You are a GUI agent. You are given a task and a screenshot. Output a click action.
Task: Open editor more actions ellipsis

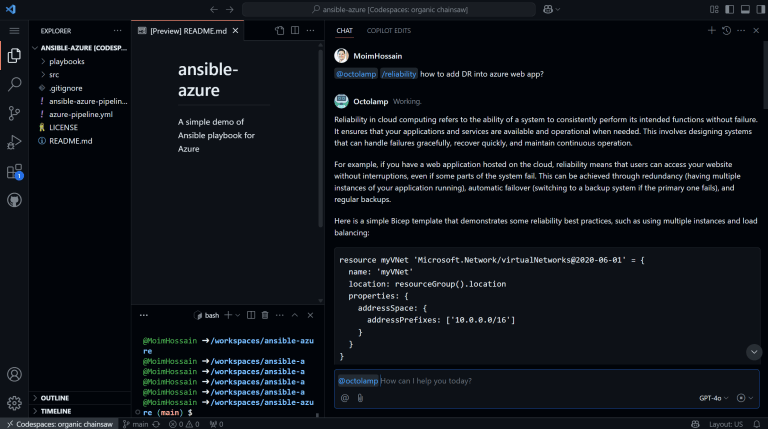pyautogui.click(x=311, y=30)
